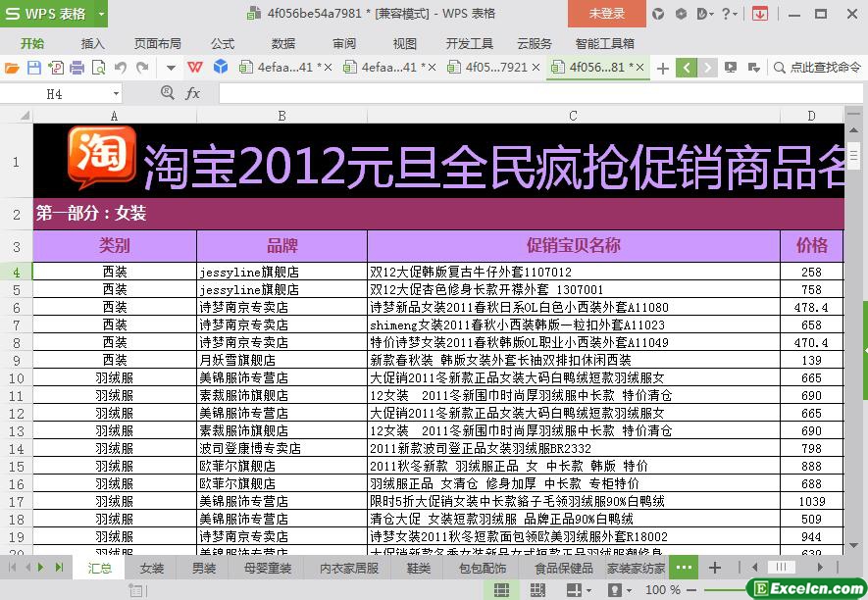Switch to the 鞋类 sheet tab
This screenshot has height=600, width=868.
[418, 568]
